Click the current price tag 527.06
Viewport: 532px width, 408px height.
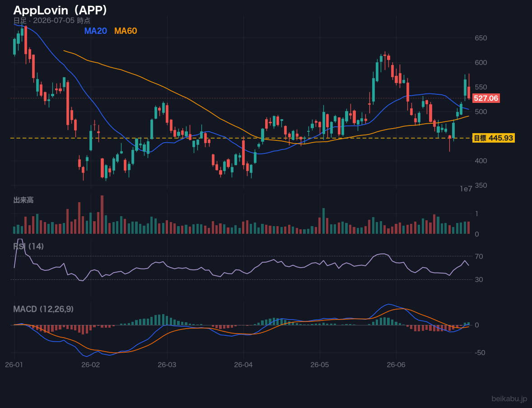486,98
